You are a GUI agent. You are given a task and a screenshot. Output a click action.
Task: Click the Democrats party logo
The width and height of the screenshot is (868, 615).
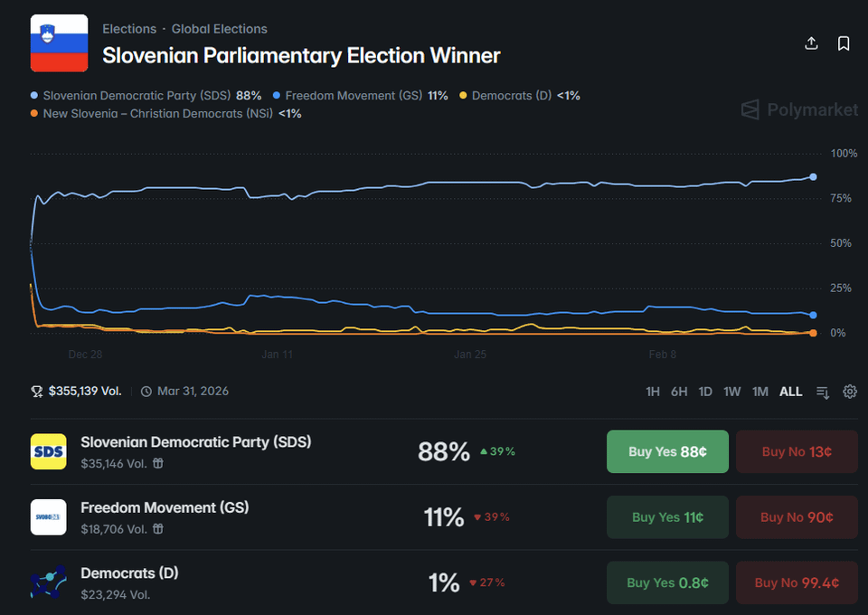pos(48,582)
